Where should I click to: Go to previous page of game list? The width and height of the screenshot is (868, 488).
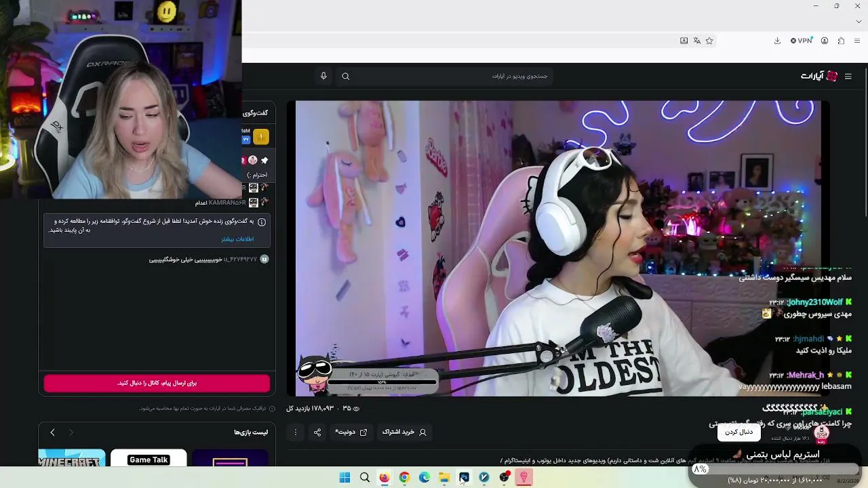pyautogui.click(x=71, y=432)
